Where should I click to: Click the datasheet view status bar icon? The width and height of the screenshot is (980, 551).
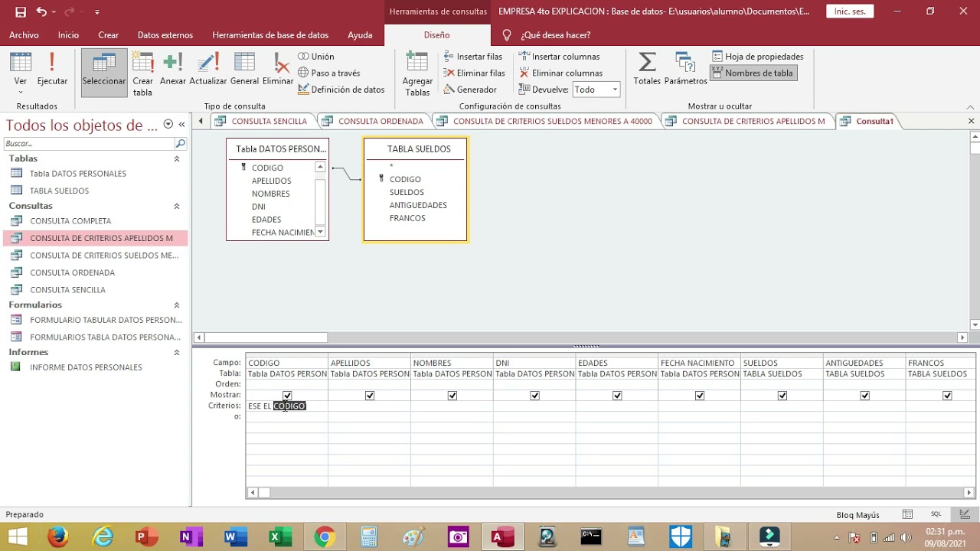point(907,514)
